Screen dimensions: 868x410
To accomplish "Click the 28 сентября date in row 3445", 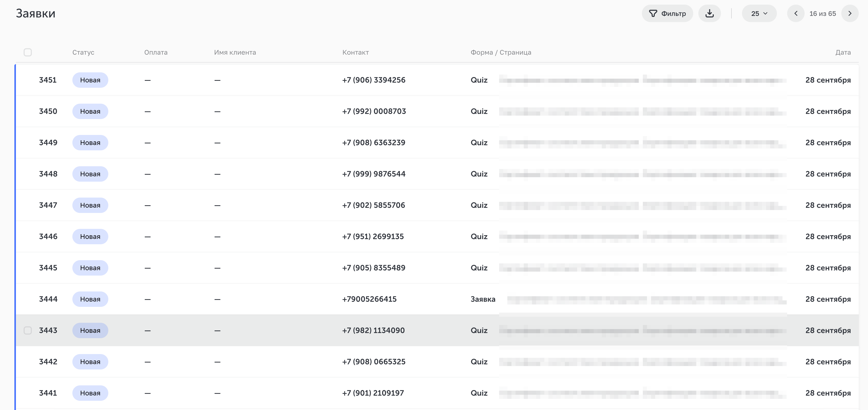I will point(828,268).
